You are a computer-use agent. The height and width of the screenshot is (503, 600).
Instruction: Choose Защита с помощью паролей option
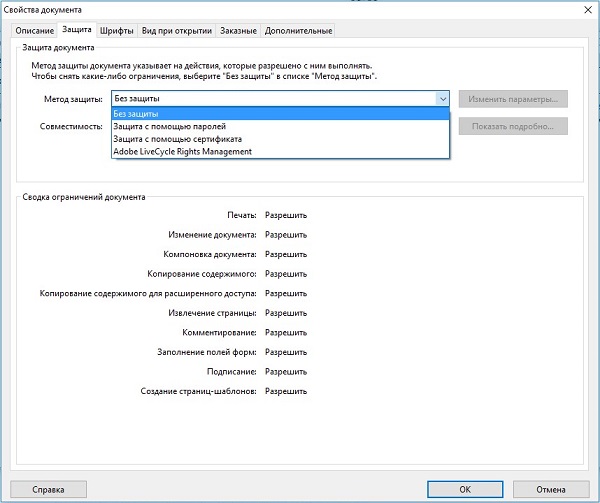coord(280,126)
